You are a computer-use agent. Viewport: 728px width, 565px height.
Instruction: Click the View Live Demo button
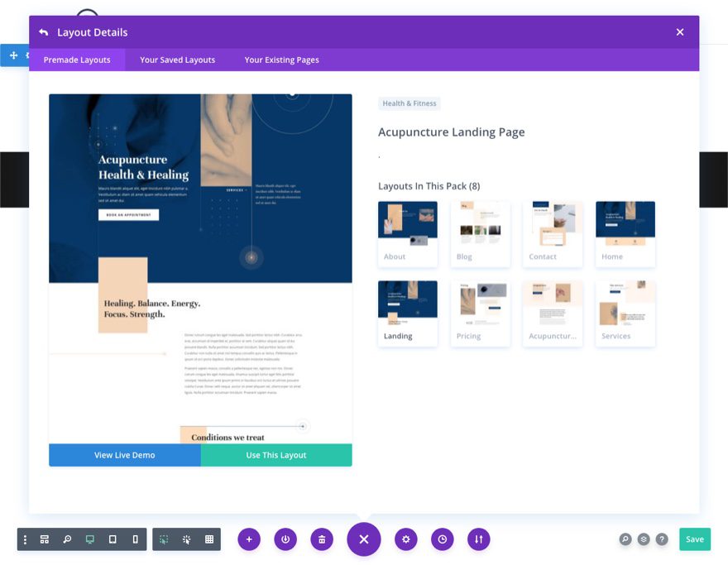click(124, 455)
